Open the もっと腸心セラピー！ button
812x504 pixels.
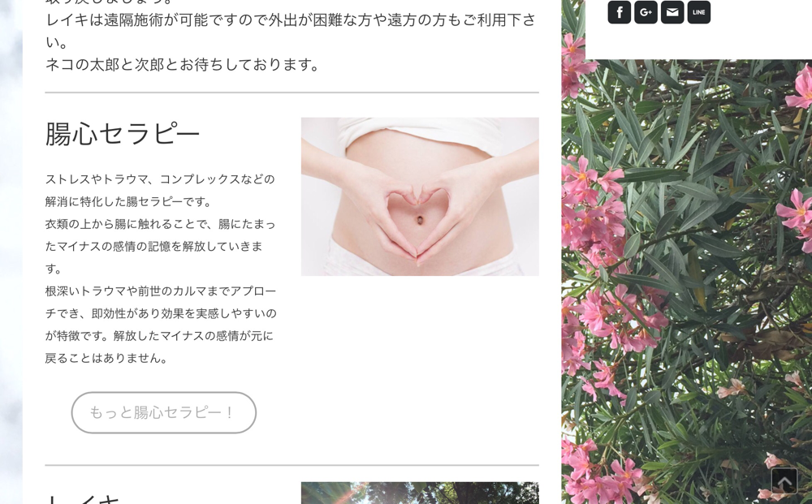(x=164, y=412)
